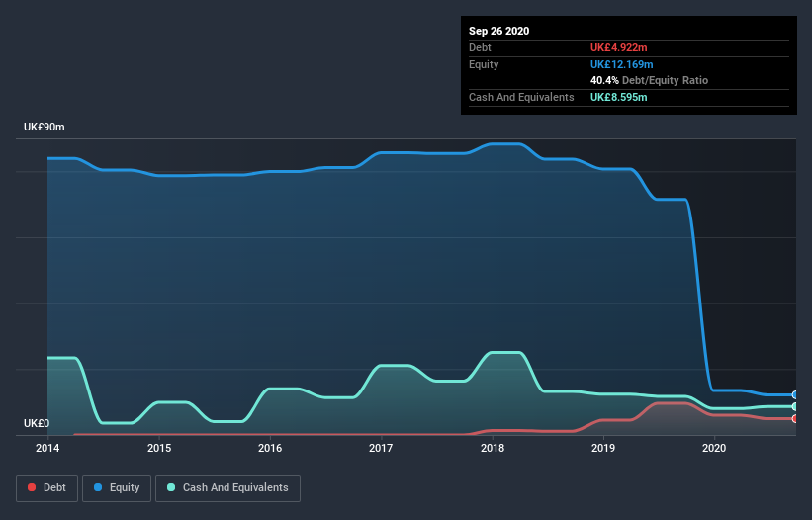
Task: Click the Debt row label in tooltip
Action: [x=480, y=47]
